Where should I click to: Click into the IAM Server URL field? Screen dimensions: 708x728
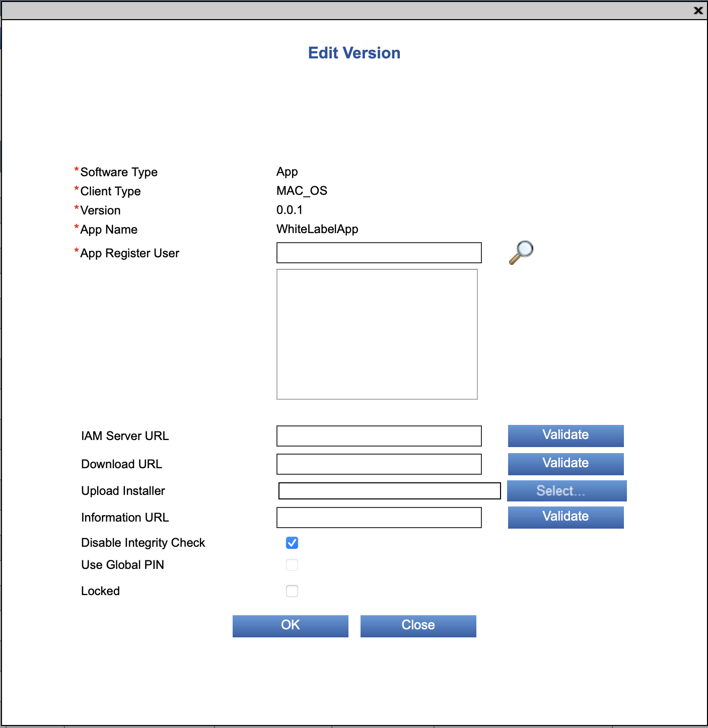click(x=379, y=436)
